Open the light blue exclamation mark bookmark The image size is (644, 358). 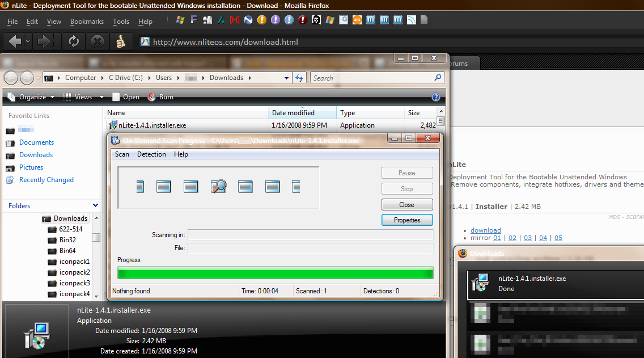coord(289,20)
